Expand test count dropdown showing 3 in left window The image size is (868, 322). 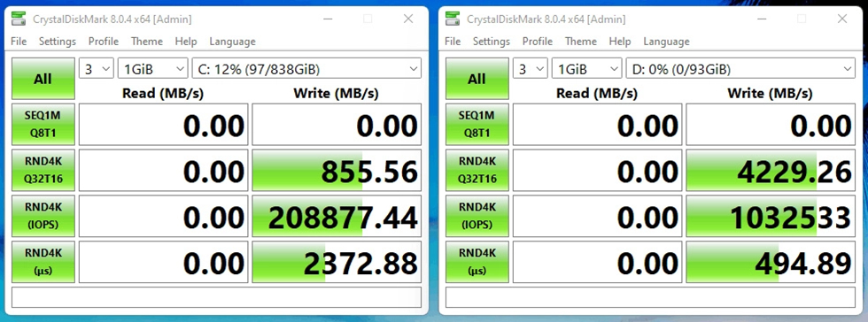coord(97,69)
